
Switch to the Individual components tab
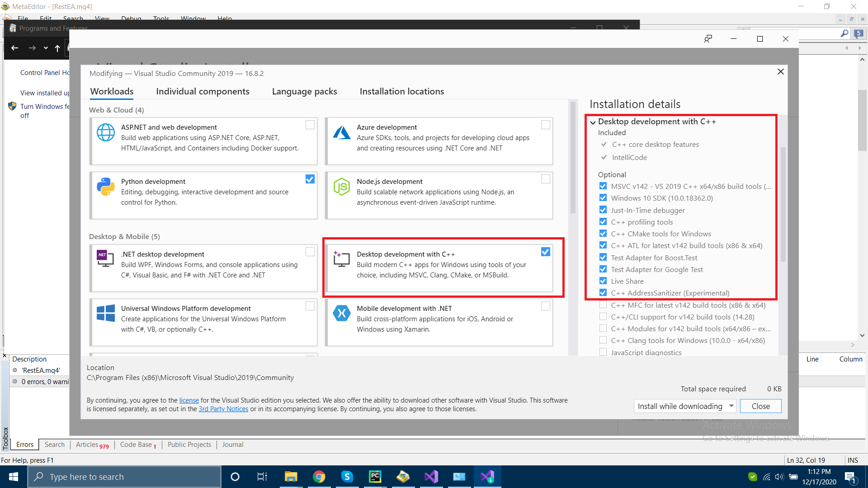coord(203,91)
